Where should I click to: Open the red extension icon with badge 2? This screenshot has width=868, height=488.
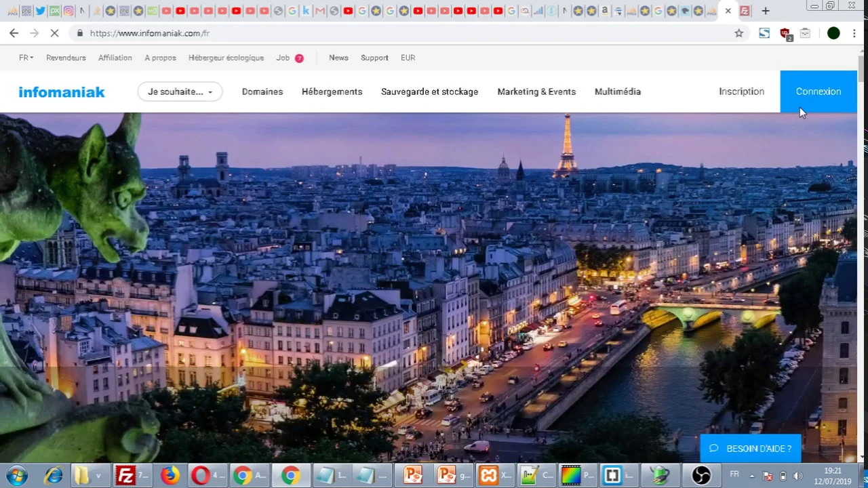[785, 33]
